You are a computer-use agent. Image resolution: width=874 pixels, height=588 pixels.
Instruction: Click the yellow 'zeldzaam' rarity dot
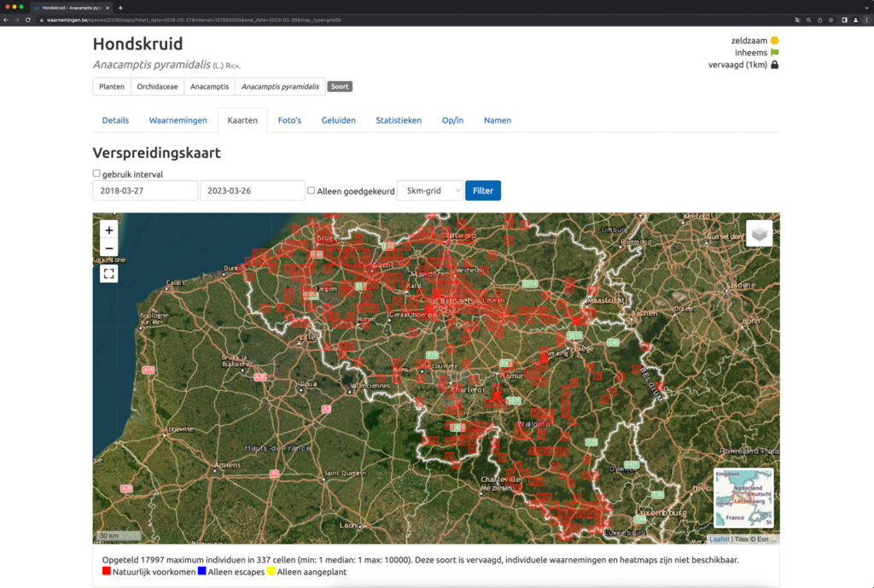[x=775, y=40]
